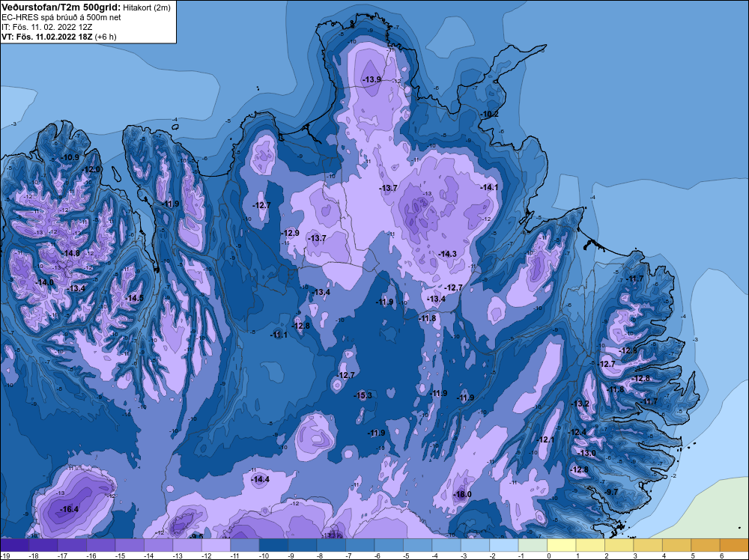
Task: Click the -12.9 temperature reading
Action: [291, 233]
